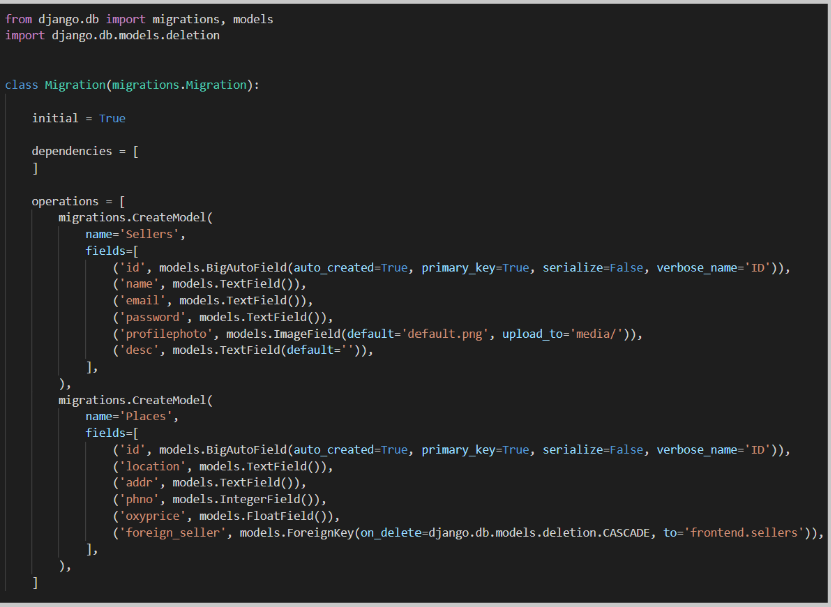Click the 'foreign_seller' ForeignKey line
Image resolution: width=831 pixels, height=607 pixels.
(x=468, y=533)
